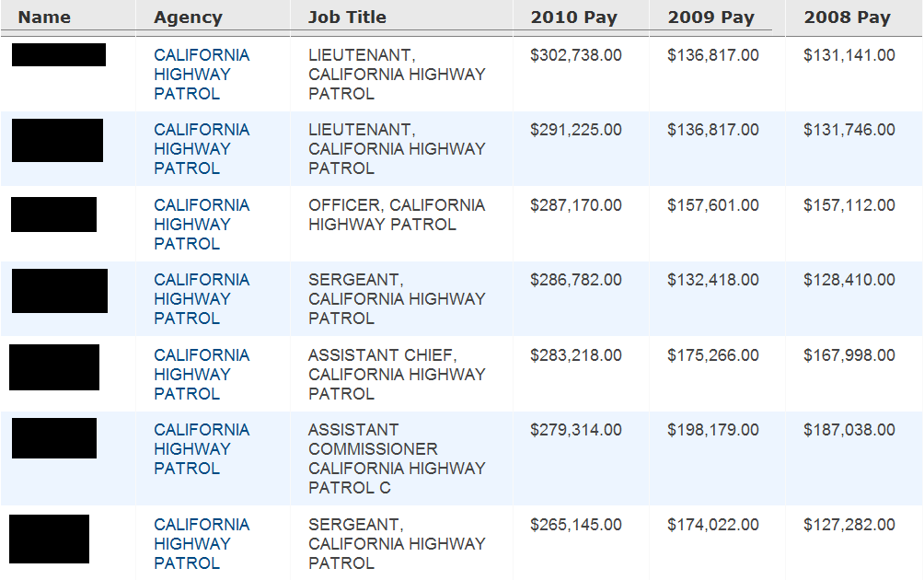Click the $127,282.00 pay amount

click(849, 525)
